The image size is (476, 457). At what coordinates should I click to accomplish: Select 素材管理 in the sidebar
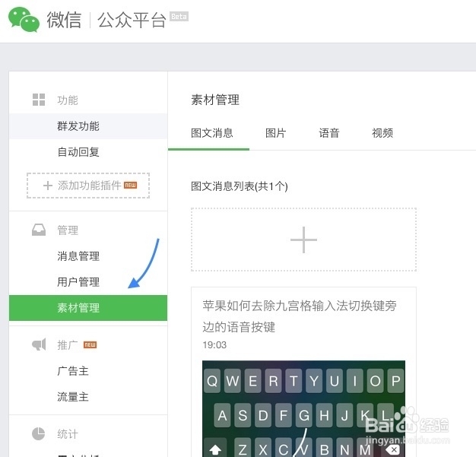coord(88,308)
